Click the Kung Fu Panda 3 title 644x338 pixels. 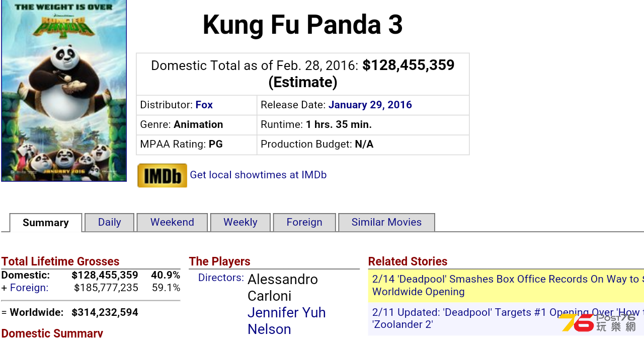click(303, 24)
